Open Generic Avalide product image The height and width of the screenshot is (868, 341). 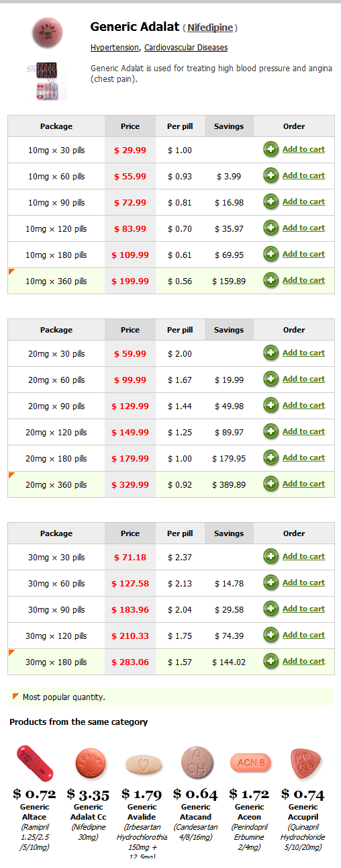click(144, 765)
